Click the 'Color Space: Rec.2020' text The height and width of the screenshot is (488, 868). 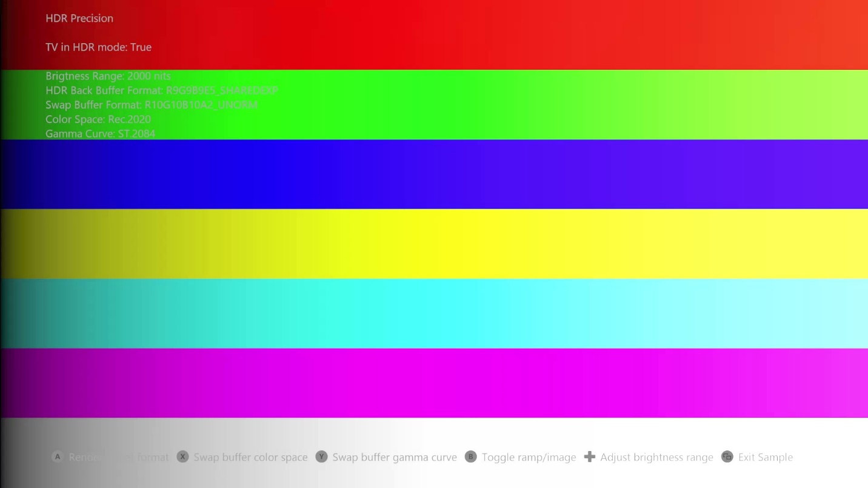tap(98, 119)
